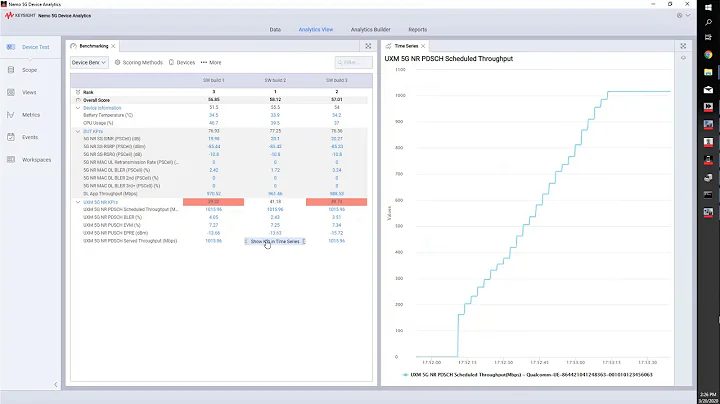Click the icon below the Time Series maximize button

[x=683, y=58]
